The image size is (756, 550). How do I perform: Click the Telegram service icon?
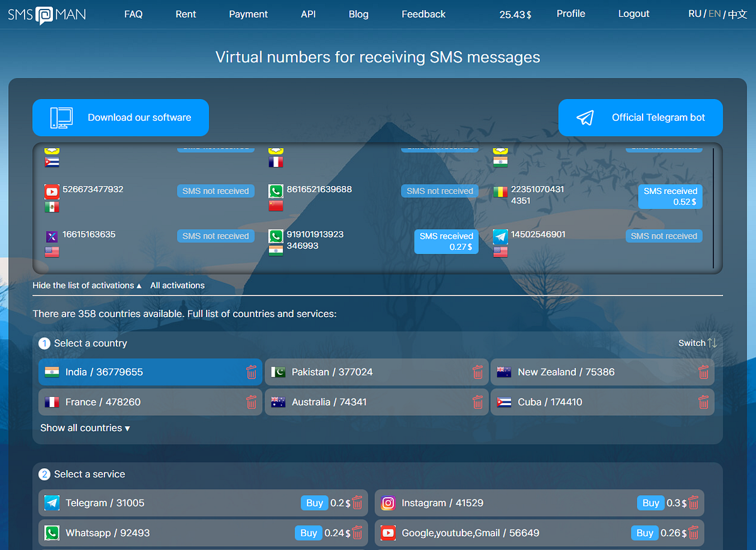tap(52, 503)
